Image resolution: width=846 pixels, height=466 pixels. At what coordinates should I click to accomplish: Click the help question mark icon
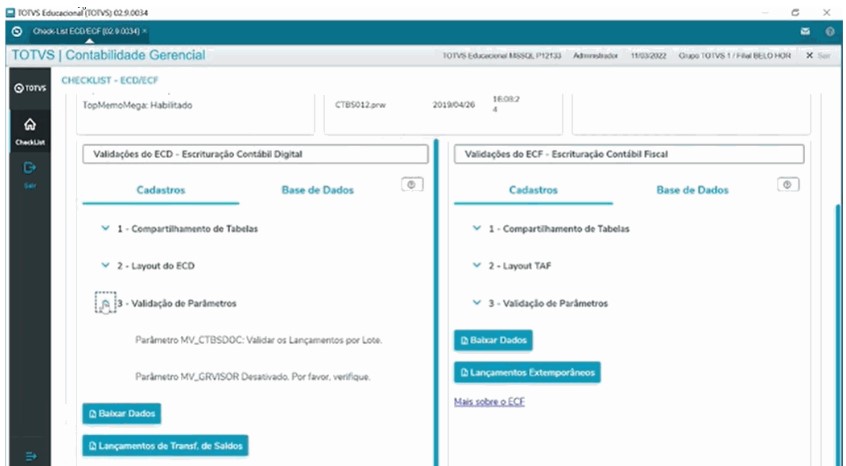pyautogui.click(x=830, y=31)
